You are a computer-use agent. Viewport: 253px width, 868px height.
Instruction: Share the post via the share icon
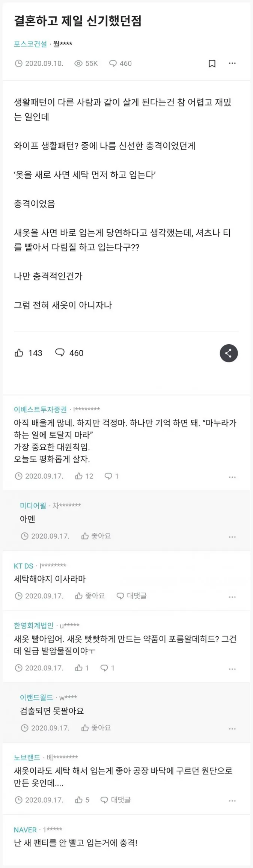coord(229,353)
